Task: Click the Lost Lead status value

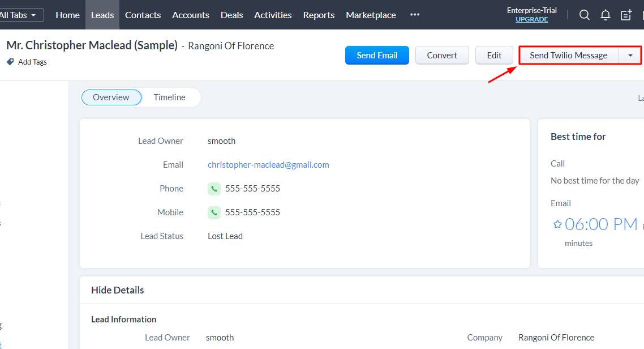Action: [225, 236]
